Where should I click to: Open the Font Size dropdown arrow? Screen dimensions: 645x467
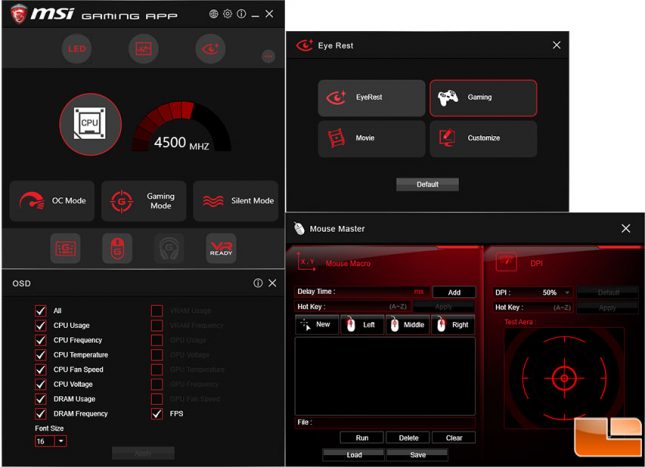(x=61, y=441)
